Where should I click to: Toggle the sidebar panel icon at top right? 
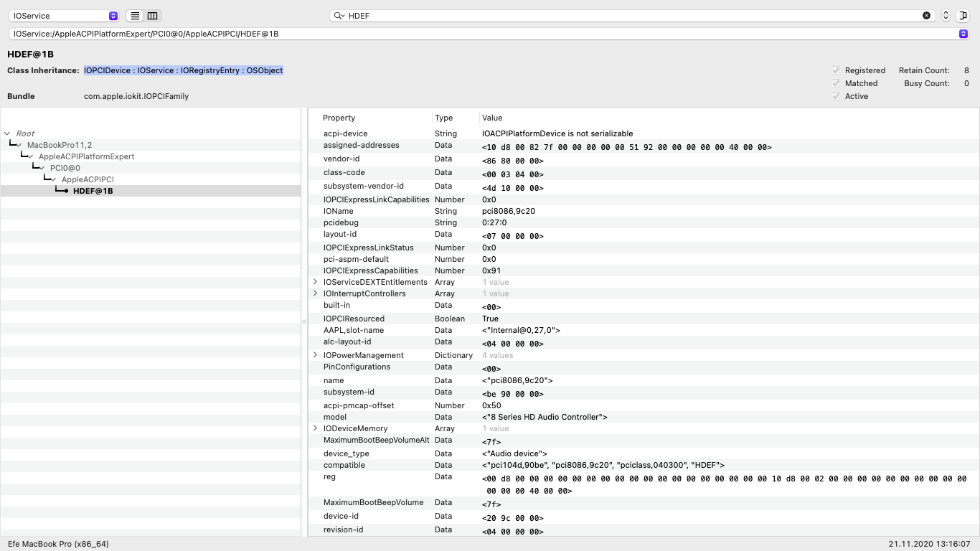click(x=962, y=16)
